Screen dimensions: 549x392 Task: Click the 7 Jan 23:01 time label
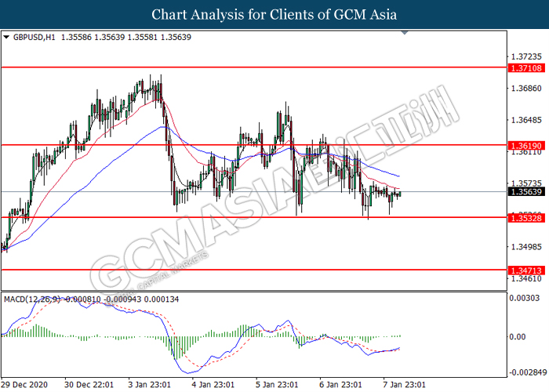[x=404, y=384]
